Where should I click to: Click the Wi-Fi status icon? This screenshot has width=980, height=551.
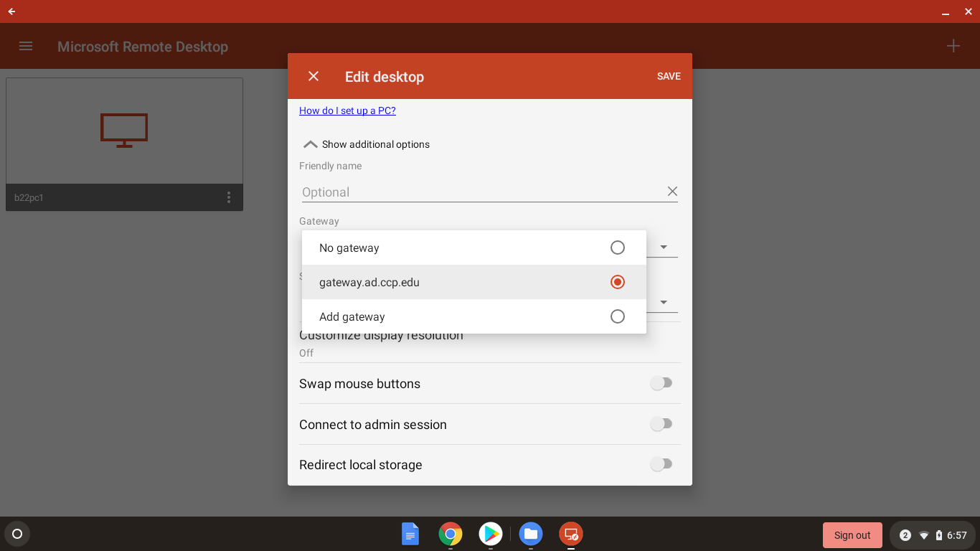[x=924, y=535]
